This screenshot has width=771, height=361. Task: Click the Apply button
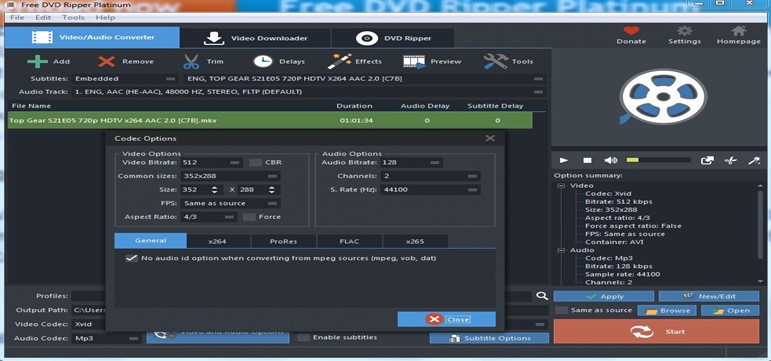click(x=604, y=296)
